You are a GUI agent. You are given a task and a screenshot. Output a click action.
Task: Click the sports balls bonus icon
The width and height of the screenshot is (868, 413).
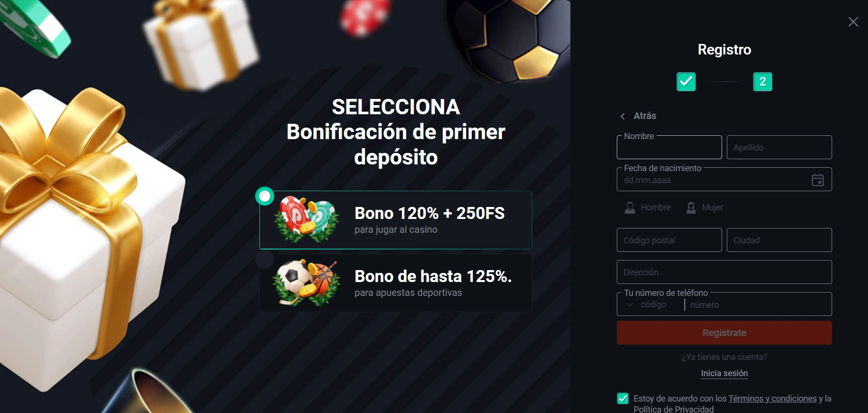(307, 283)
